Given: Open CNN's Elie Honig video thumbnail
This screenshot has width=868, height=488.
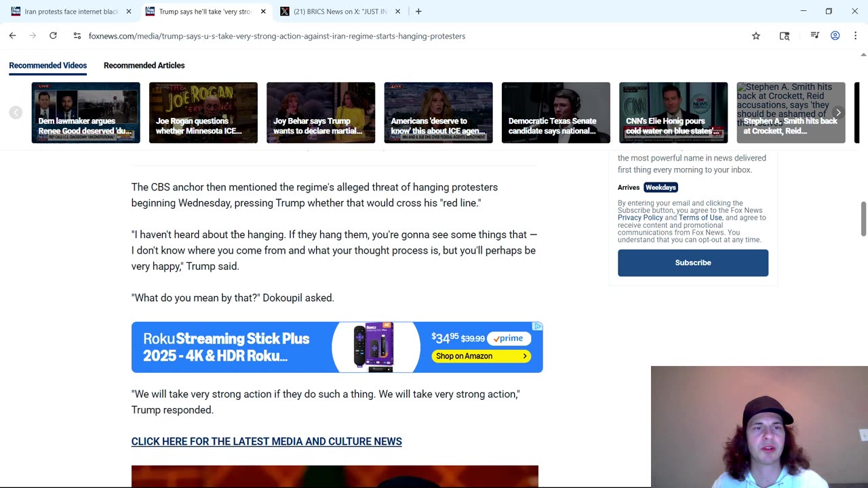Looking at the screenshot, I should click(673, 113).
